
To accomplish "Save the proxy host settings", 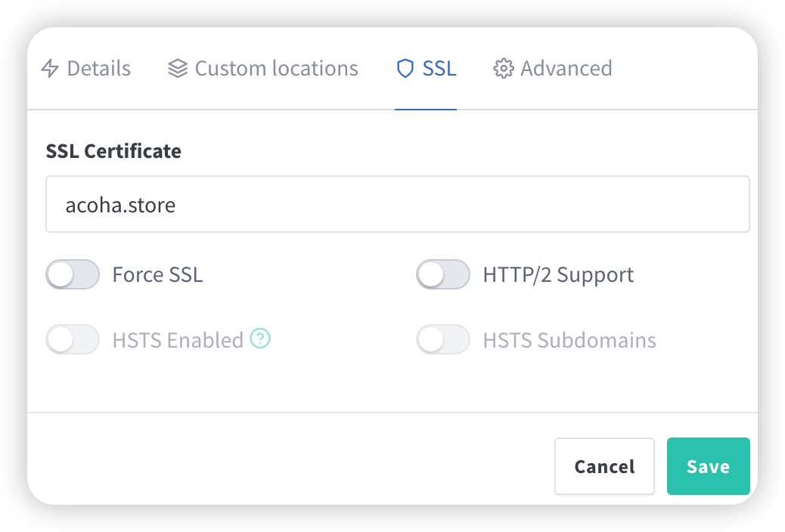I will 708,466.
